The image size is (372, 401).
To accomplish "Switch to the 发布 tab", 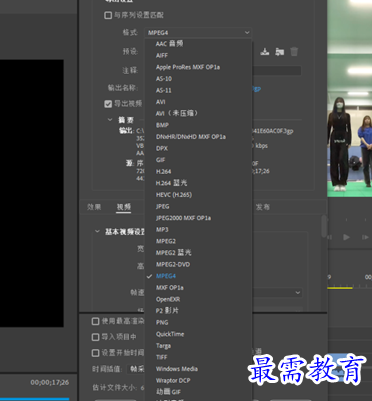I will 263,207.
